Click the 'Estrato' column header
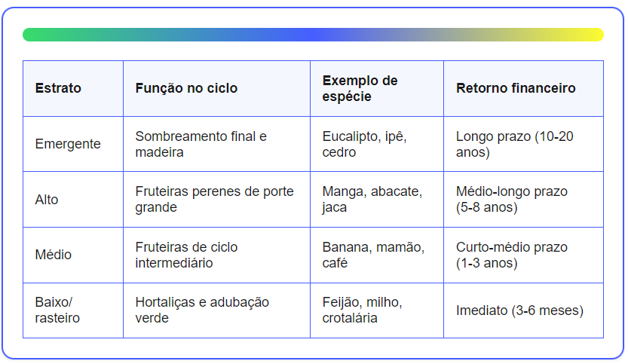This screenshot has width=628, height=364. click(73, 88)
